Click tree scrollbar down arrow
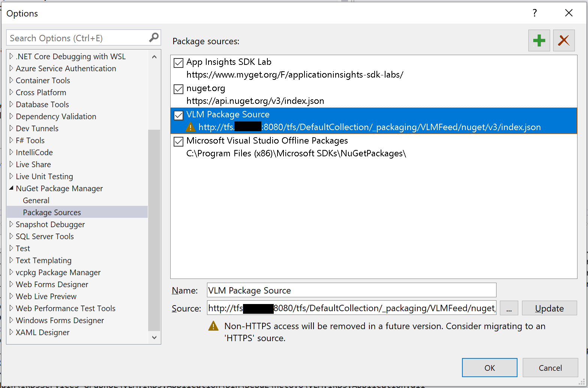Screen dimensions: 588x388 point(154,337)
